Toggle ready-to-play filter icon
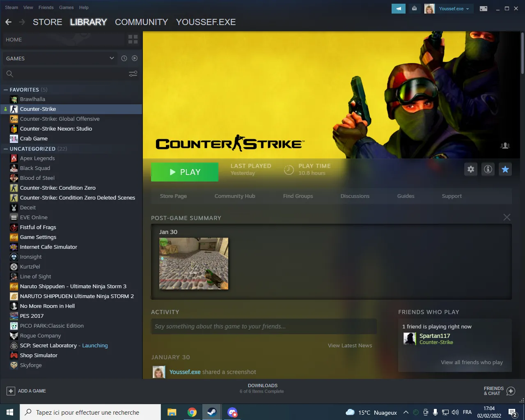The width and height of the screenshot is (525, 420). click(135, 58)
